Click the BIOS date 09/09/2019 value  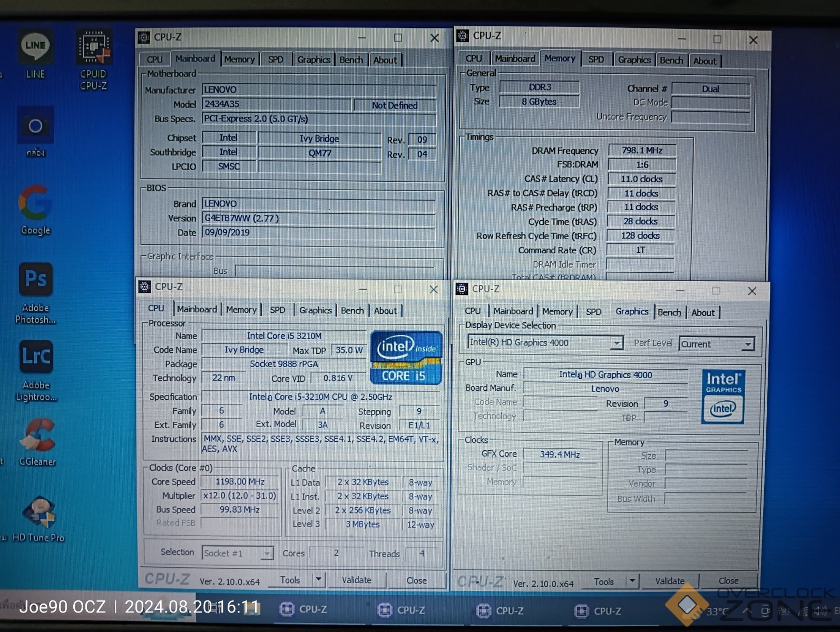[319, 232]
